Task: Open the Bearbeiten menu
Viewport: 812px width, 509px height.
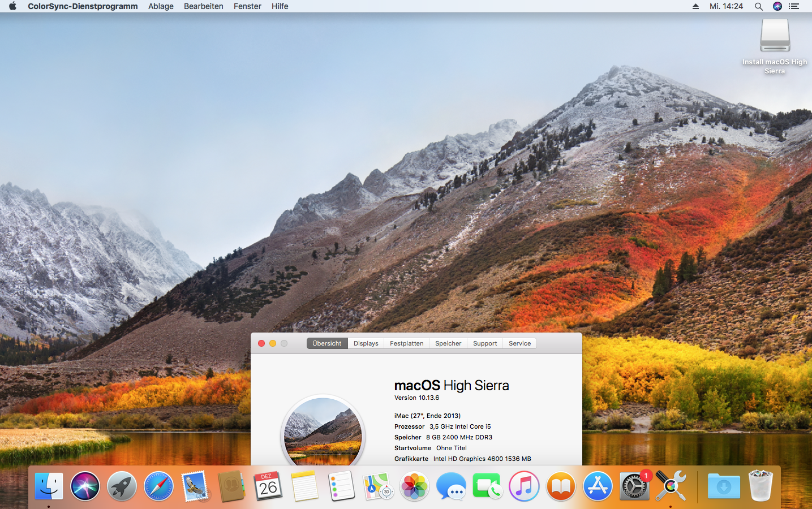Action: [204, 6]
